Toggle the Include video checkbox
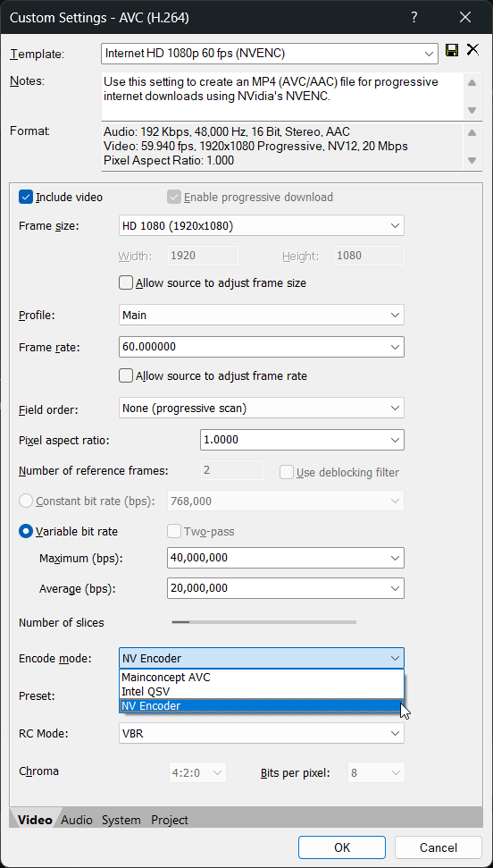 point(26,197)
